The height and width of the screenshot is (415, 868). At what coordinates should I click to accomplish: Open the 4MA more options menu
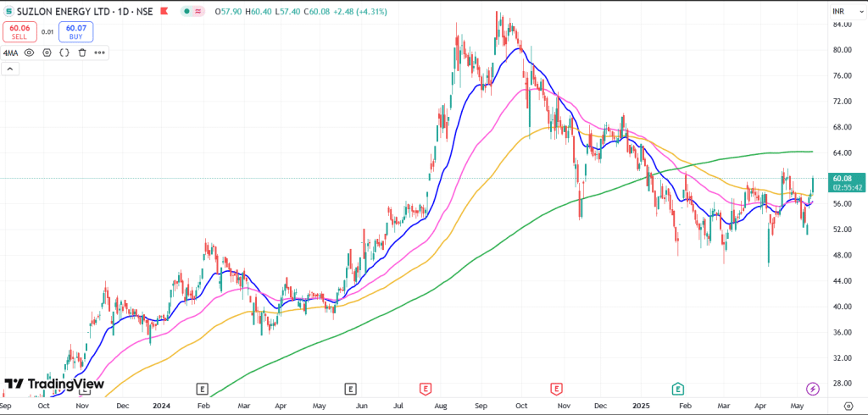100,53
